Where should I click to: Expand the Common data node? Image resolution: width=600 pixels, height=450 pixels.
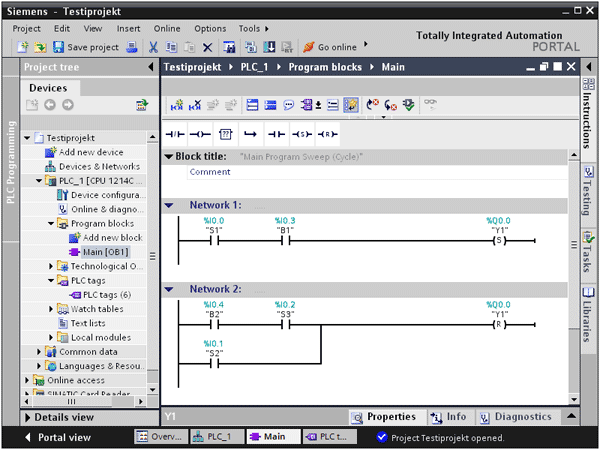(x=39, y=352)
